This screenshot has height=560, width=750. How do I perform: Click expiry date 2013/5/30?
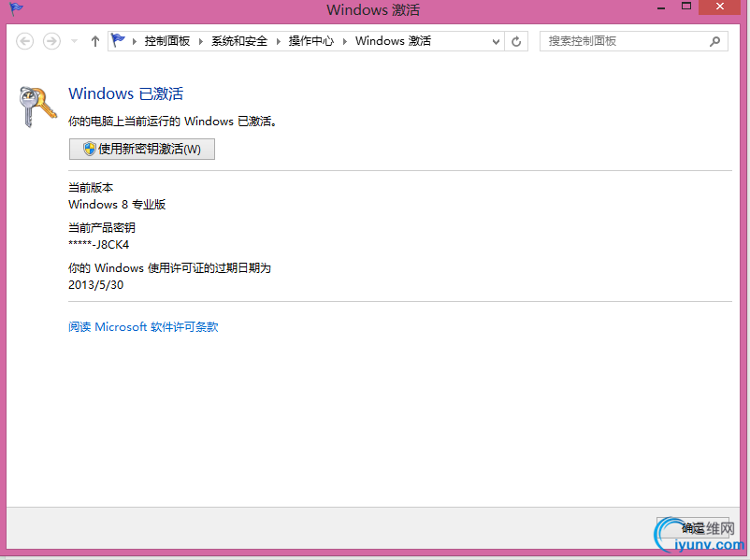95,284
